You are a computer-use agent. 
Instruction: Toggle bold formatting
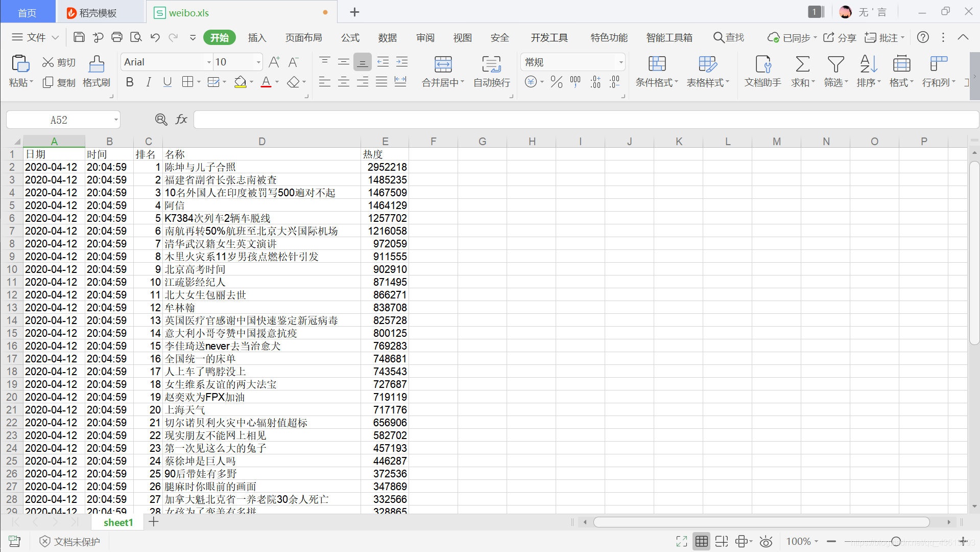[x=130, y=82]
